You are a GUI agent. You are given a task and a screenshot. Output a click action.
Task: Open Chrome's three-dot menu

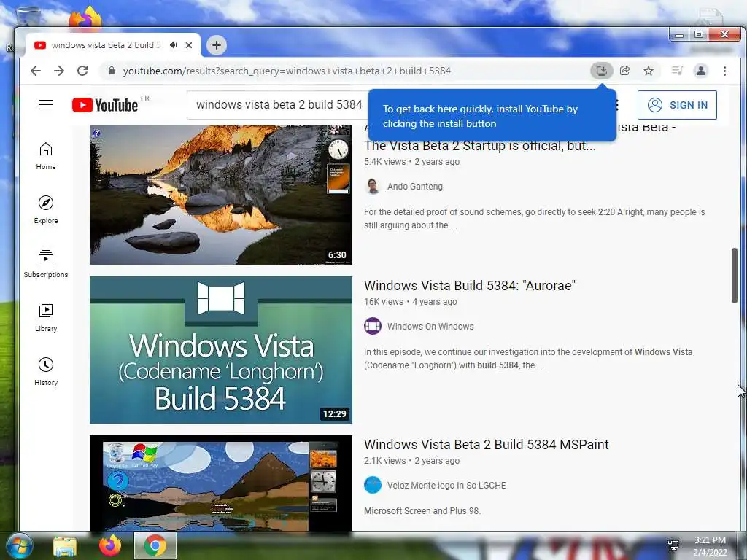pos(724,71)
